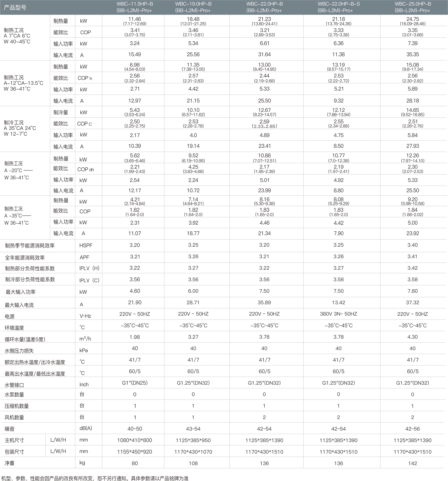Viewport: 448px width, 481px height.
Task: Click the IPLV (C) label
Action: tap(89, 280)
